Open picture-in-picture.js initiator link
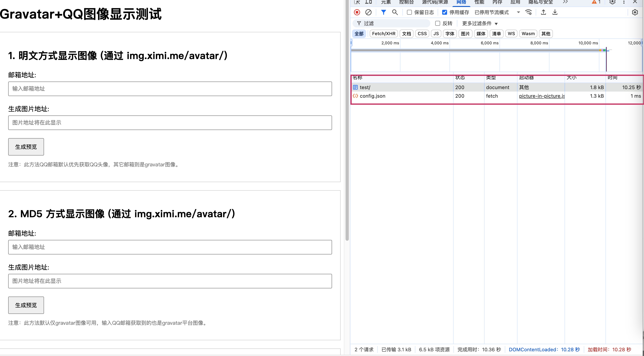Screen dimensions: 644x356 541,96
